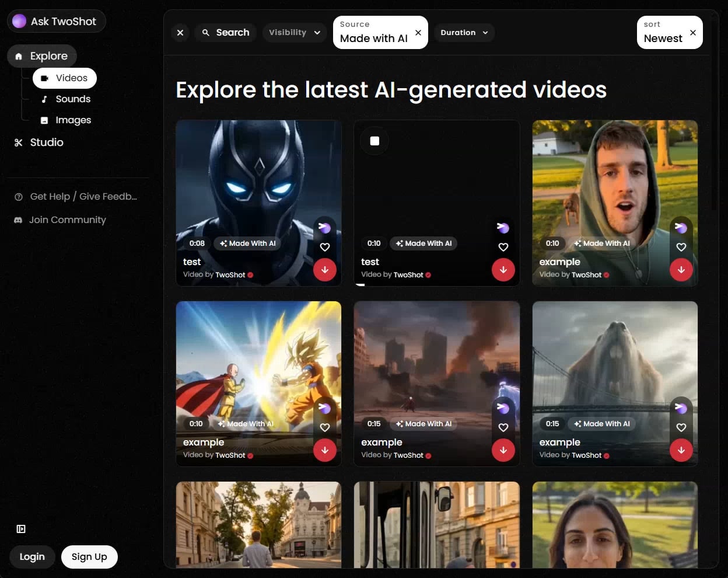This screenshot has width=728, height=578.
Task: Click the purple remix icon on Saitama video
Action: pos(325,408)
